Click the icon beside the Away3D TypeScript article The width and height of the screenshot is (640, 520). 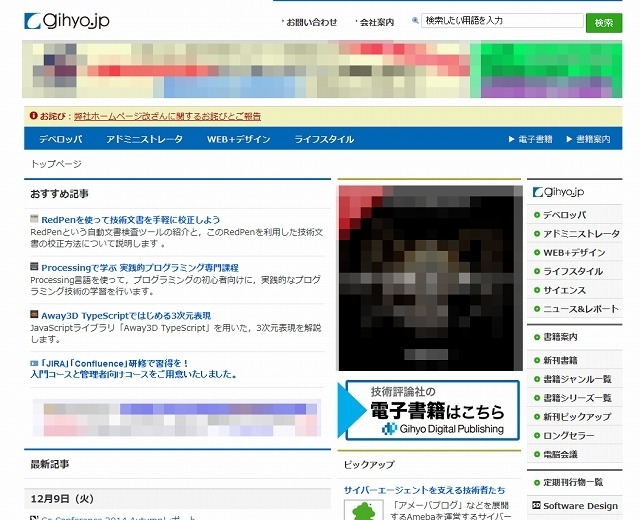pyautogui.click(x=35, y=314)
